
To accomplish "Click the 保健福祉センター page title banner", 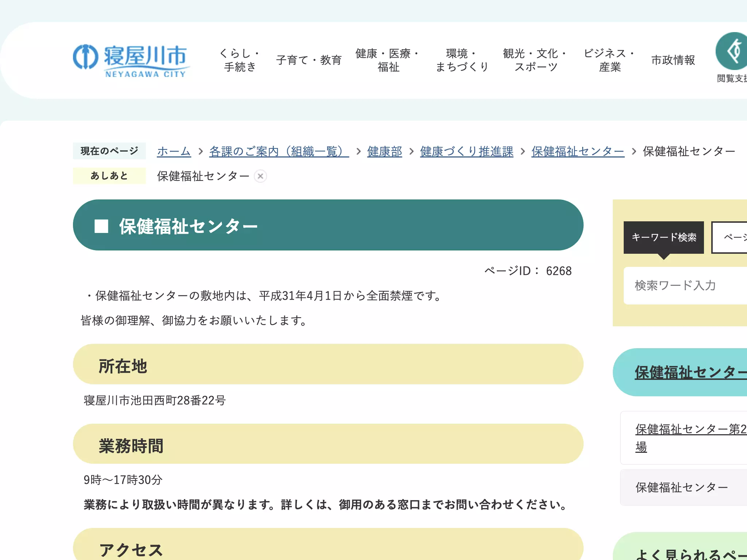I will pyautogui.click(x=328, y=225).
